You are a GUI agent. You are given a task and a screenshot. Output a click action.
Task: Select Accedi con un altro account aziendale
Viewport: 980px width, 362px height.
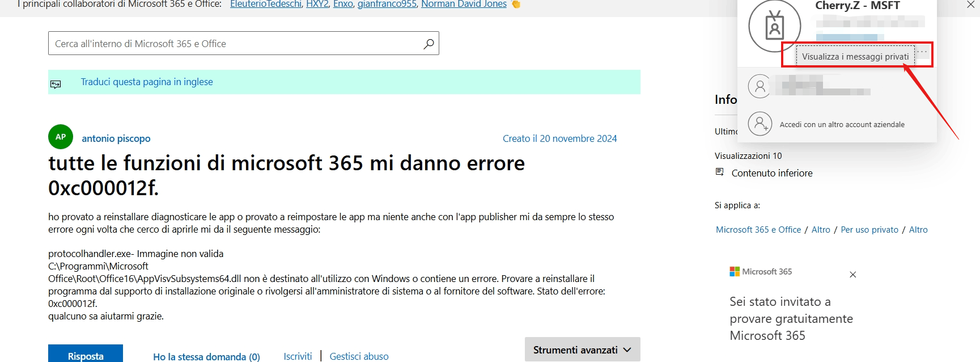(842, 124)
